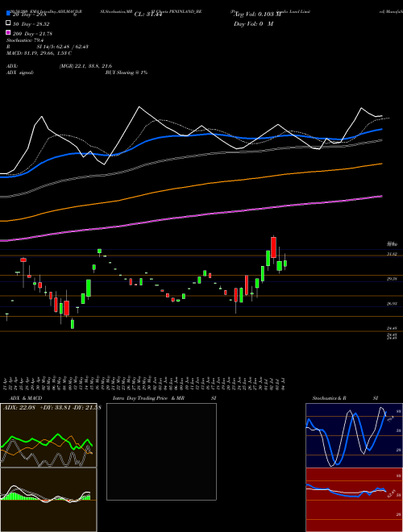This screenshot has height=532, width=403.
Task: Click the 'CL: 31.44' closing price value
Action: tap(147, 15)
